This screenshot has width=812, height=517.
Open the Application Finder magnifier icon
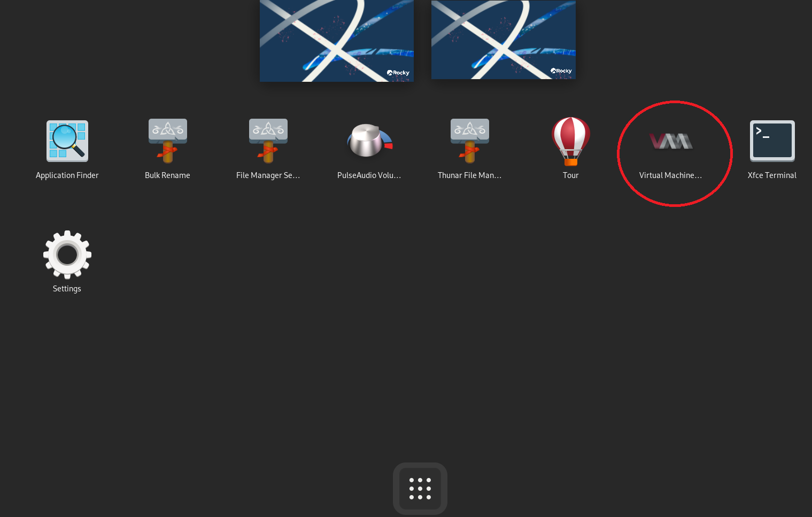tap(67, 141)
